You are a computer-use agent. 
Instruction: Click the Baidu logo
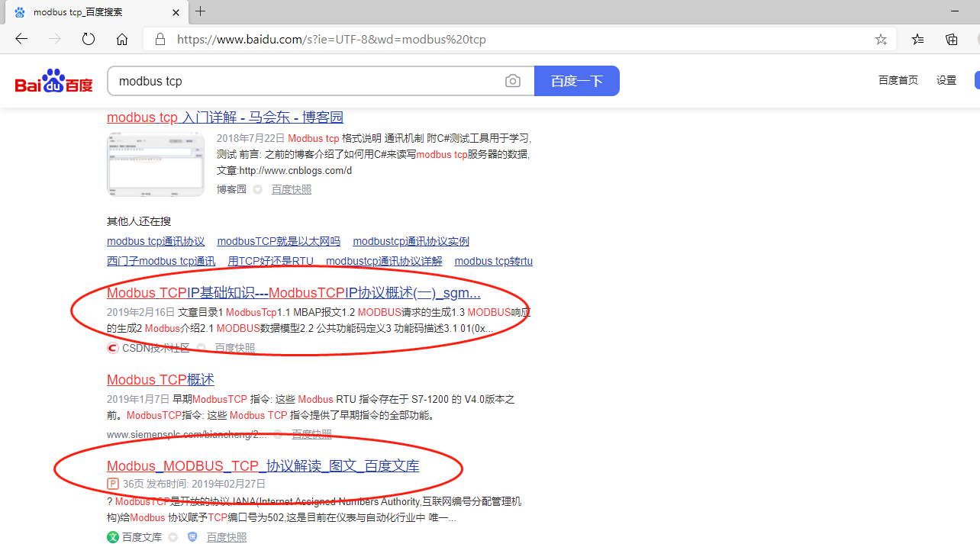[x=54, y=81]
